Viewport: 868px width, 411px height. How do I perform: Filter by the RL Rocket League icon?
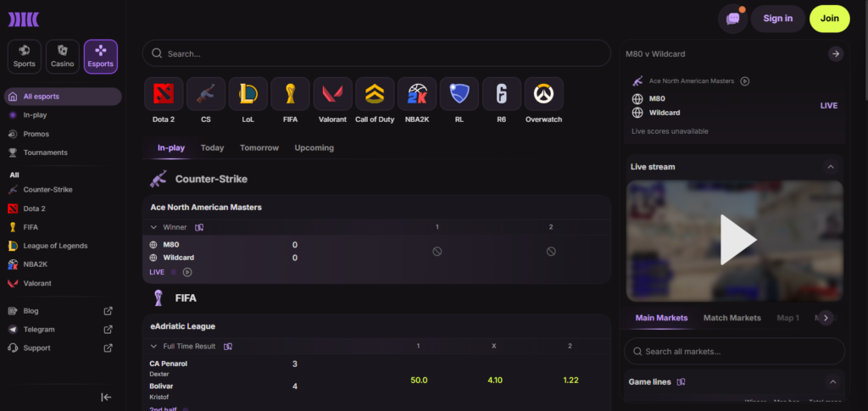point(459,94)
